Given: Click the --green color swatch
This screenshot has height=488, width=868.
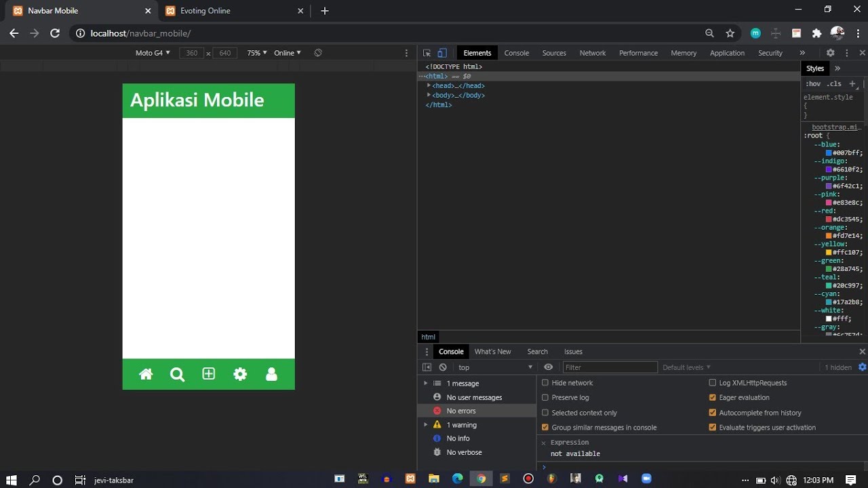Looking at the screenshot, I should 829,269.
